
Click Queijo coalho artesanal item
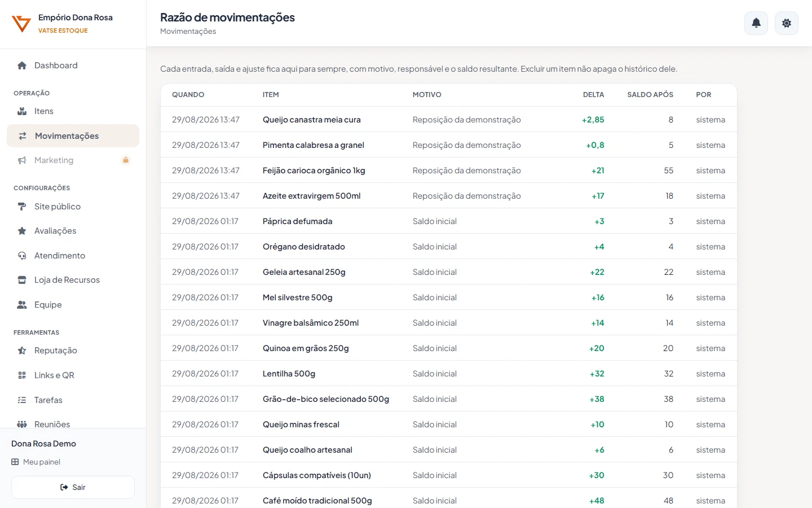coord(307,450)
